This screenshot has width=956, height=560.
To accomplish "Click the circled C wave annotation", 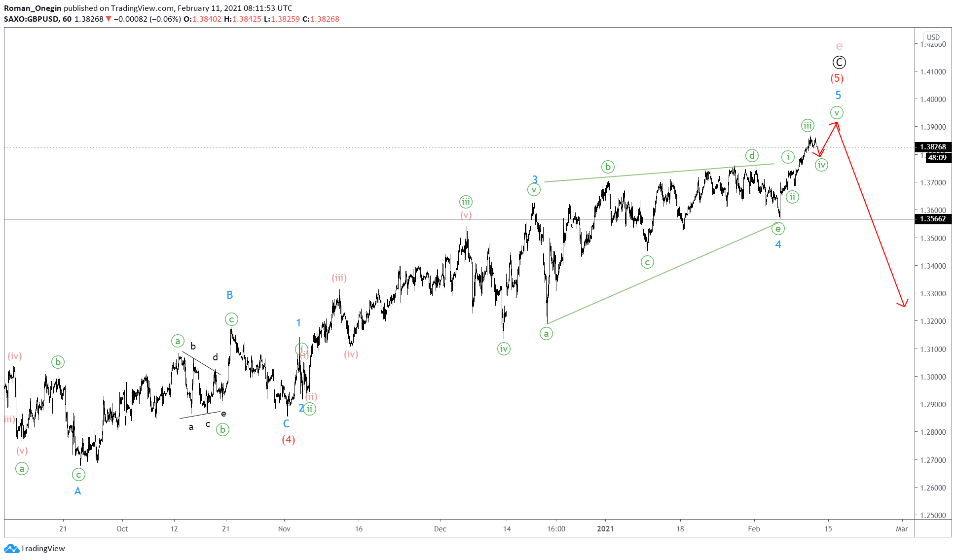I will 839,62.
